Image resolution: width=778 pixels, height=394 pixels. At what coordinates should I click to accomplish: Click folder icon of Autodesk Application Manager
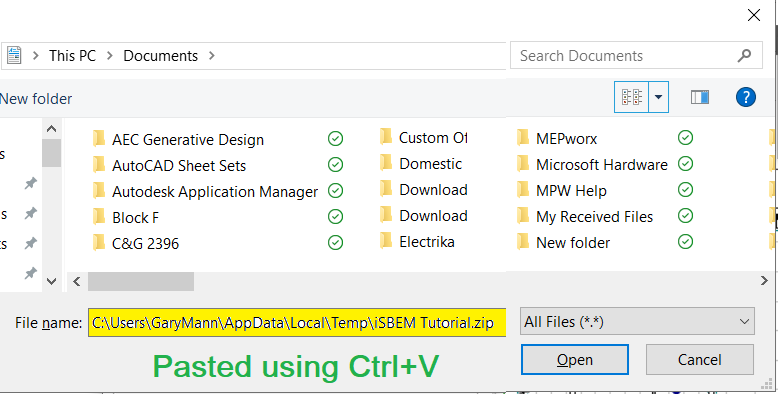point(99,191)
